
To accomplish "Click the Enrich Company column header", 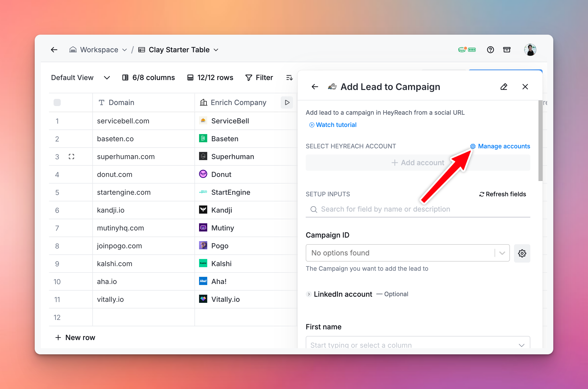I will pos(239,102).
